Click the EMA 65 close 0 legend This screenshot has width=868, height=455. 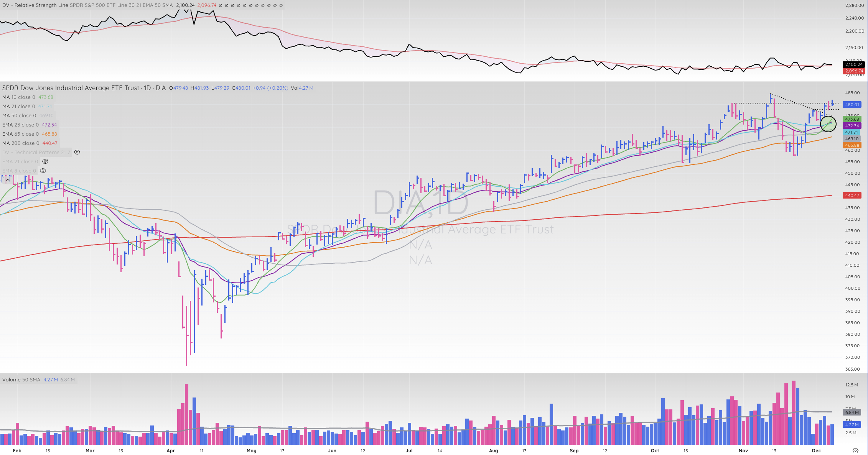click(x=21, y=134)
